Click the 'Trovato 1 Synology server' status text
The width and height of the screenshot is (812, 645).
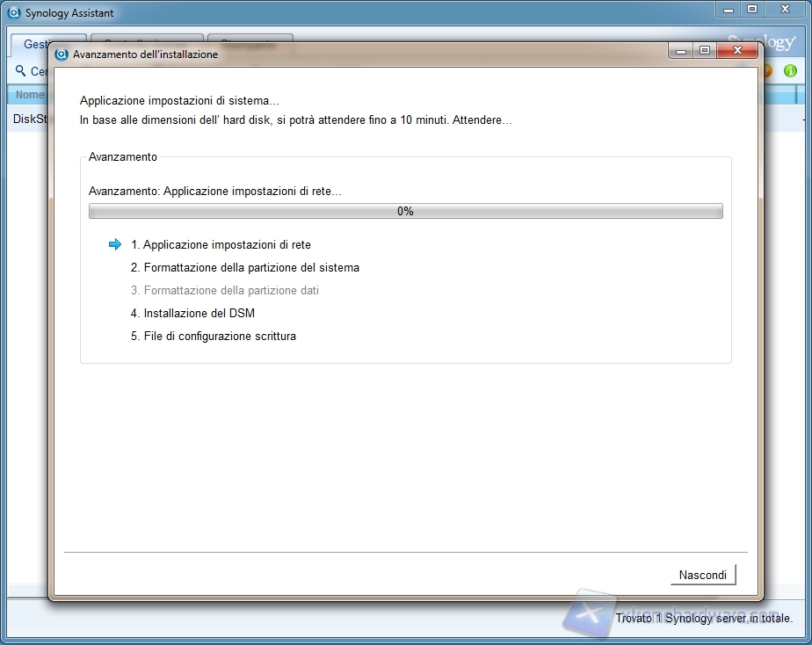pyautogui.click(x=703, y=618)
